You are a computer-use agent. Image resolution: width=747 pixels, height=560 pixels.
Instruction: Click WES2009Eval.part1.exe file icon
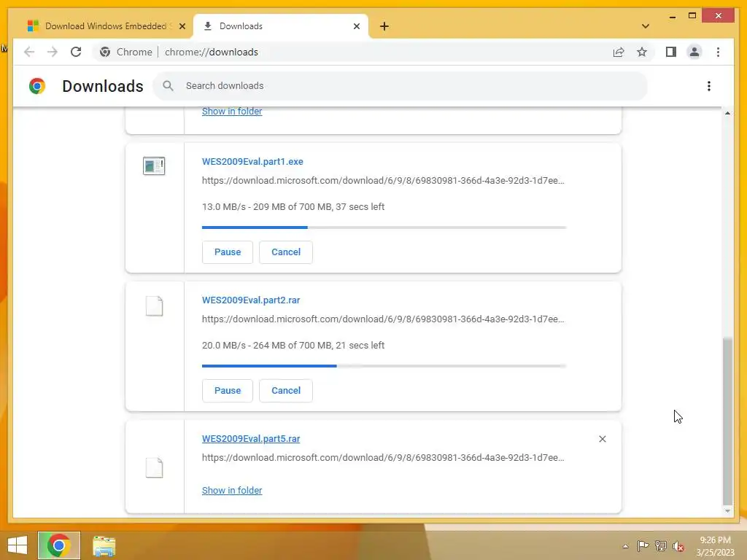[x=154, y=166]
